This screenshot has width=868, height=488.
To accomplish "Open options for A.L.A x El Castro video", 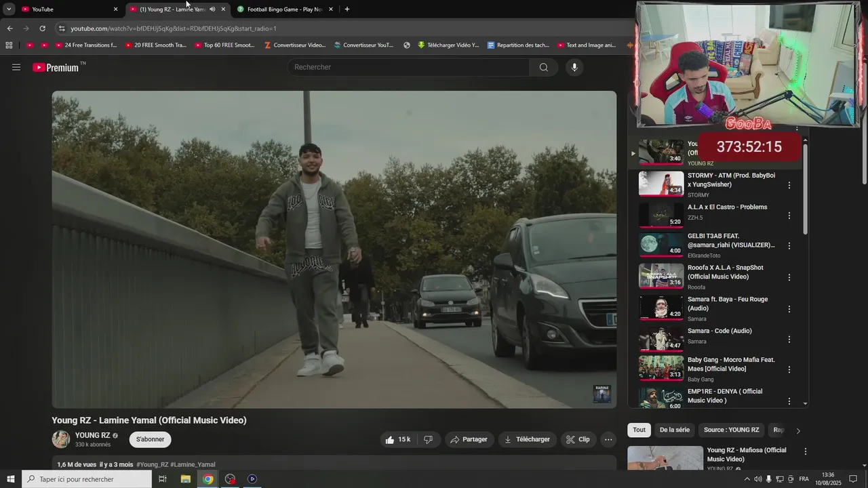I will point(789,216).
